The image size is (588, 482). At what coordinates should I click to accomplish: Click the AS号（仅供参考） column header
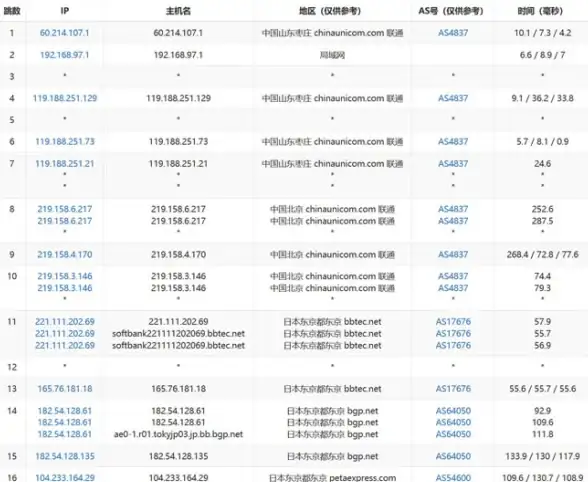(x=451, y=11)
